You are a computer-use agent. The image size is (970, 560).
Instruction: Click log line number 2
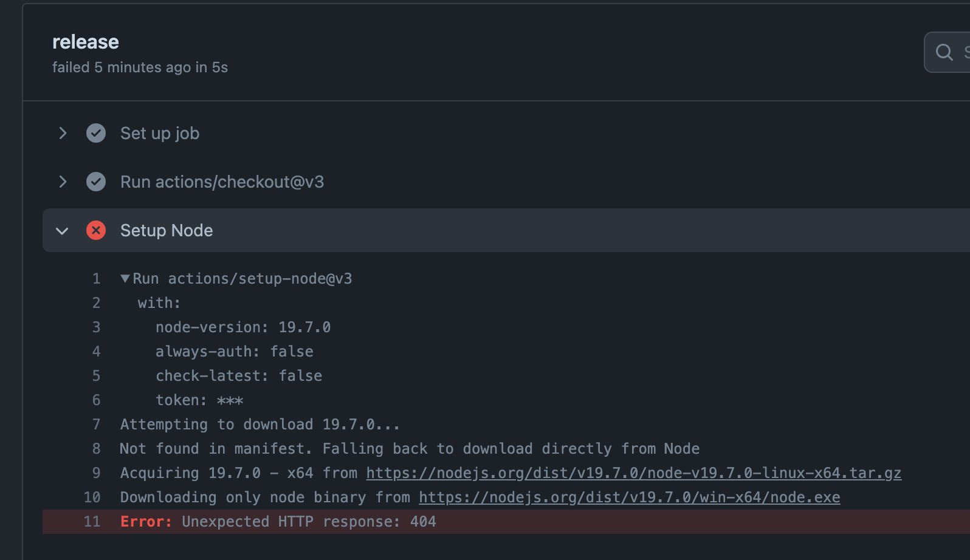[x=96, y=303]
